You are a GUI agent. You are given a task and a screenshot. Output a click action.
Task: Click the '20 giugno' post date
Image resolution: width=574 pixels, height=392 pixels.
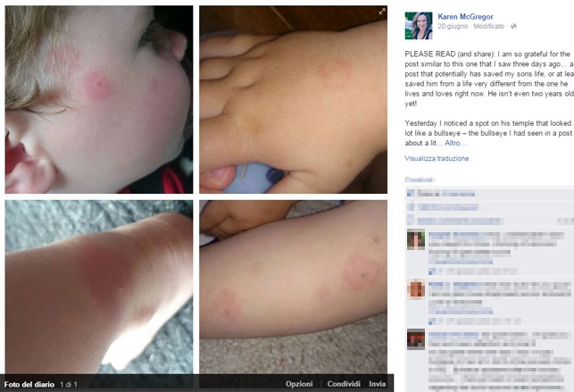pos(453,27)
